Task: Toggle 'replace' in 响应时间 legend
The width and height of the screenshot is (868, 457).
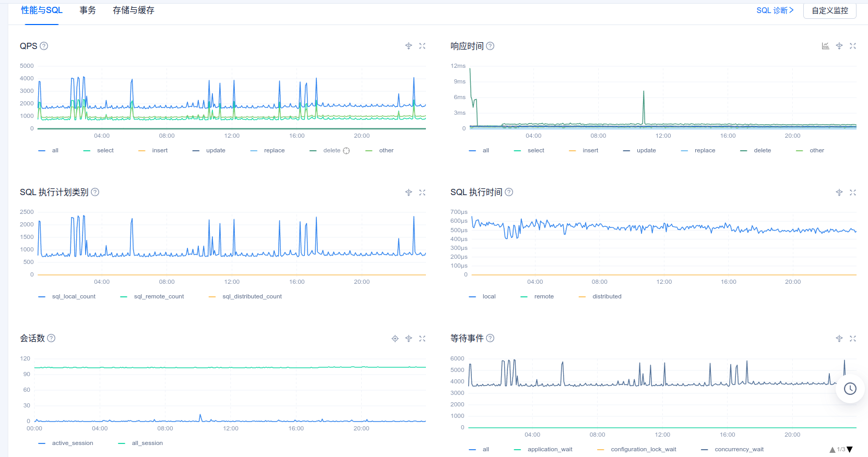Action: (x=698, y=150)
